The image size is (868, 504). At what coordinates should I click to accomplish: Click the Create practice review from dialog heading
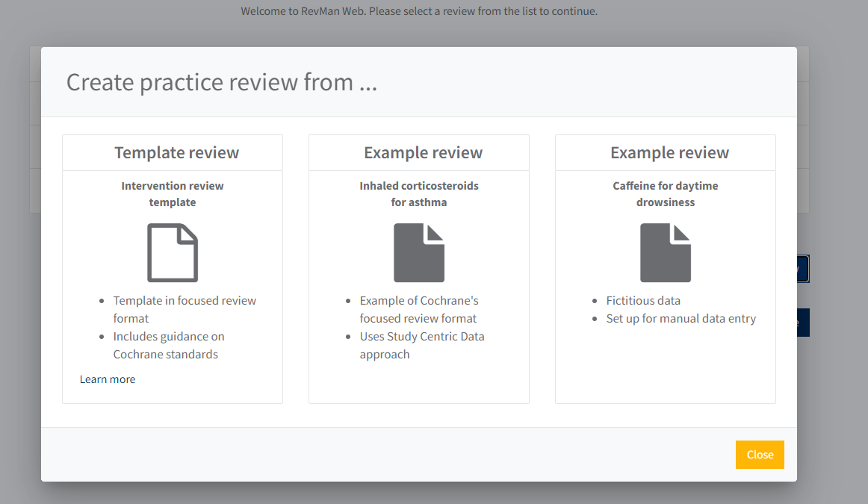coord(222,82)
